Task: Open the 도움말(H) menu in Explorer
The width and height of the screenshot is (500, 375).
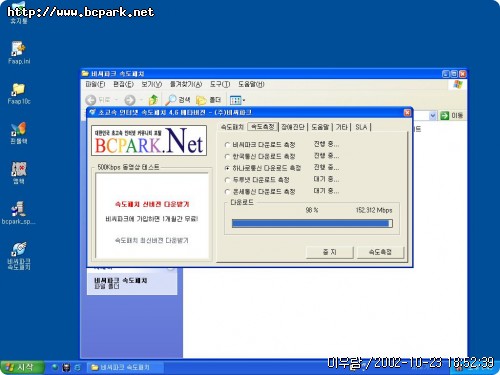Action: point(251,84)
